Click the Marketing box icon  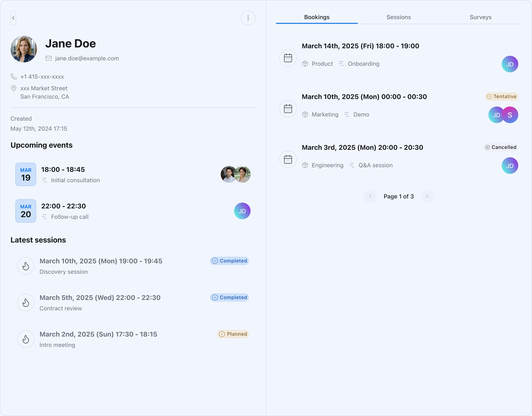(305, 114)
